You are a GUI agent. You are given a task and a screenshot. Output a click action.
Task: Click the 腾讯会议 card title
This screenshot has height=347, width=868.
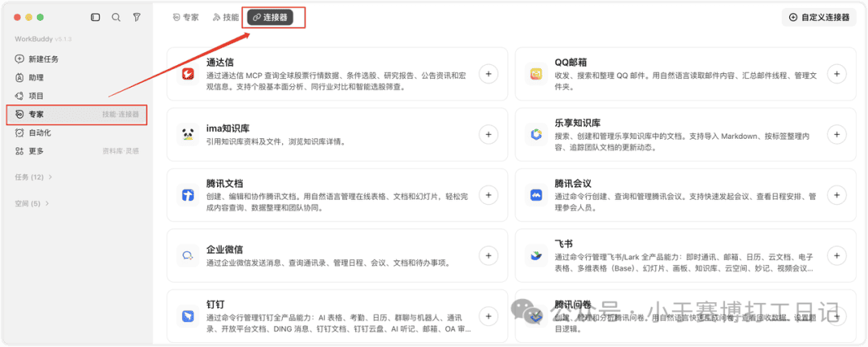(x=573, y=184)
